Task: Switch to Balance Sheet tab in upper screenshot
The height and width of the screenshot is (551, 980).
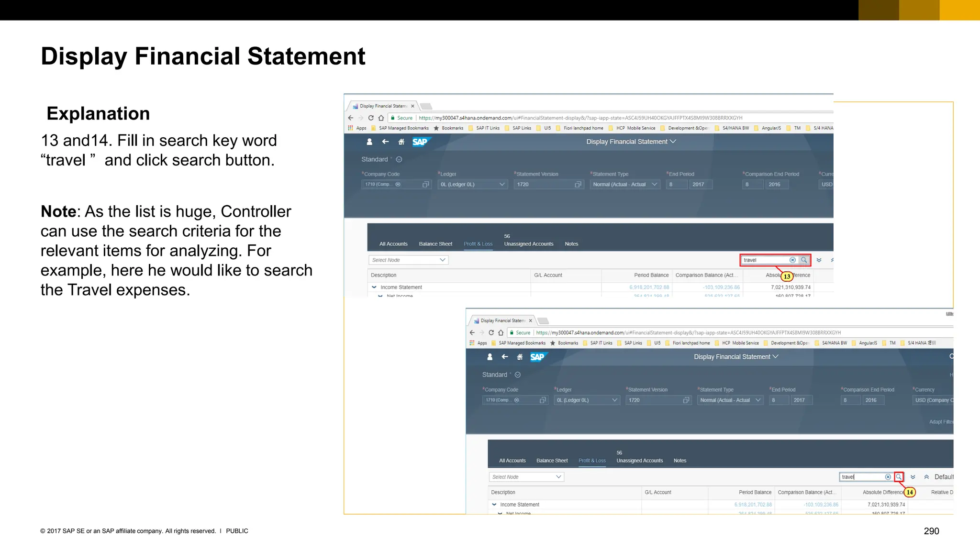Action: pyautogui.click(x=435, y=244)
